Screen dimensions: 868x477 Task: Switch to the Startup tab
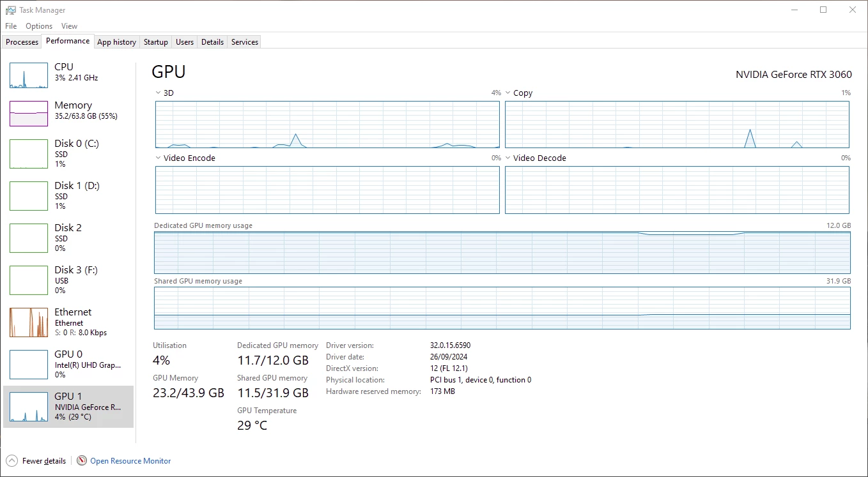156,42
